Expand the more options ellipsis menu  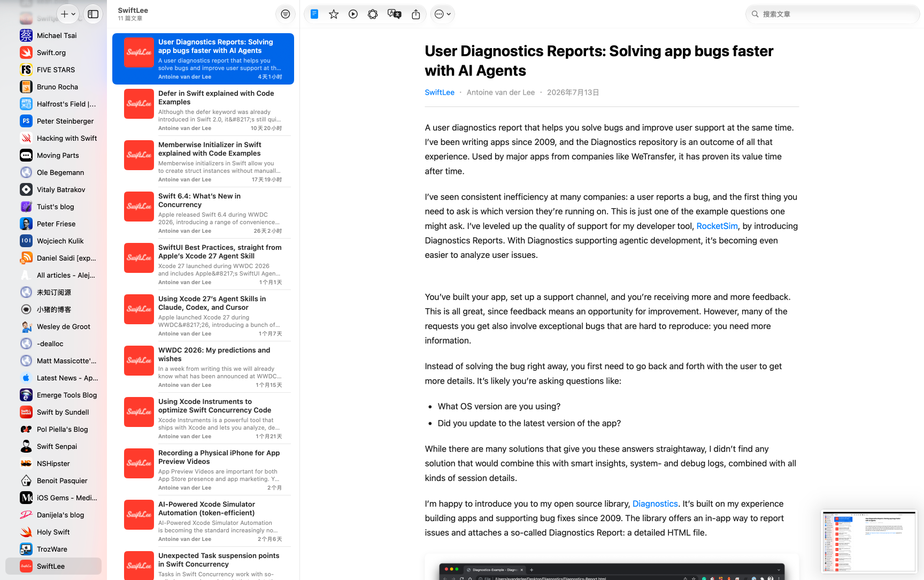pos(443,14)
